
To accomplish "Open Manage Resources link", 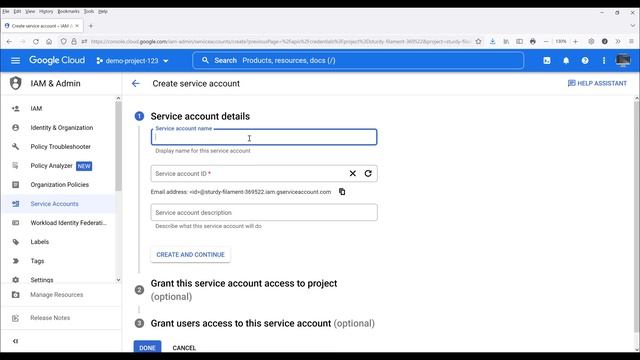I will (x=58, y=295).
